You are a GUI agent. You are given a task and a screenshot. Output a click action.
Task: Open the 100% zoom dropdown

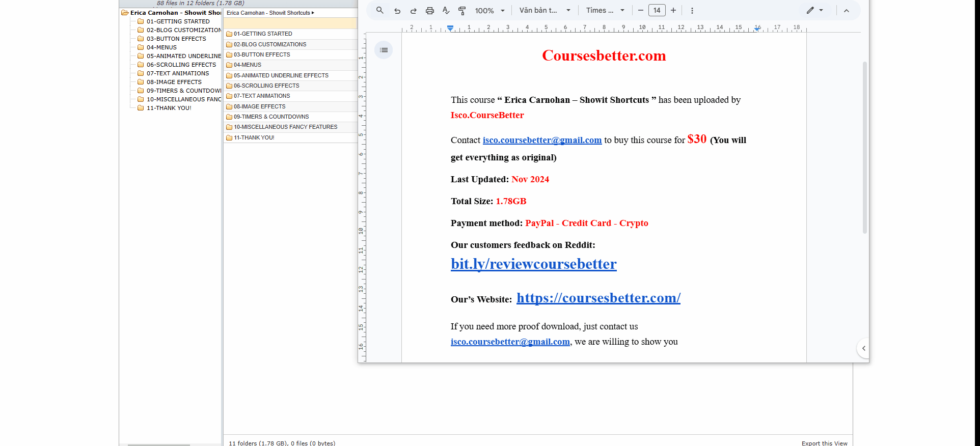click(489, 11)
